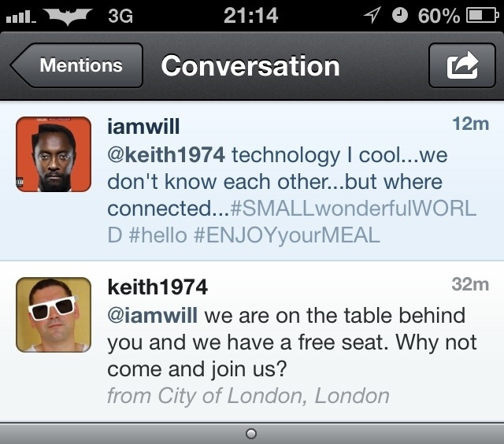
Task: Open the @keith1974 mention link
Action: pyautogui.click(x=166, y=154)
